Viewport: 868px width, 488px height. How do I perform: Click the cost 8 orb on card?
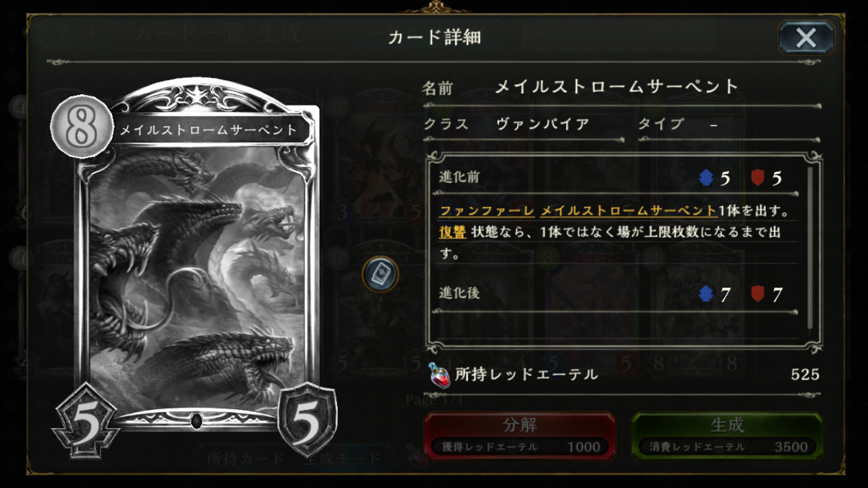click(x=81, y=127)
